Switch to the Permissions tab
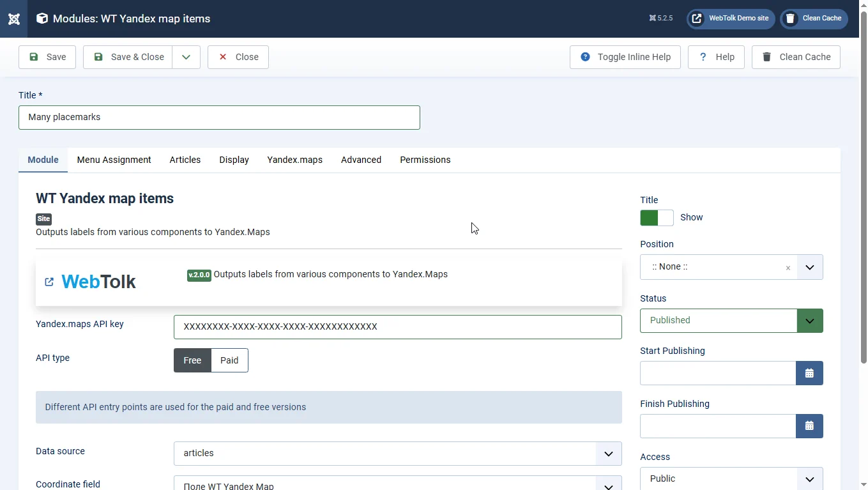The width and height of the screenshot is (868, 490). click(425, 160)
